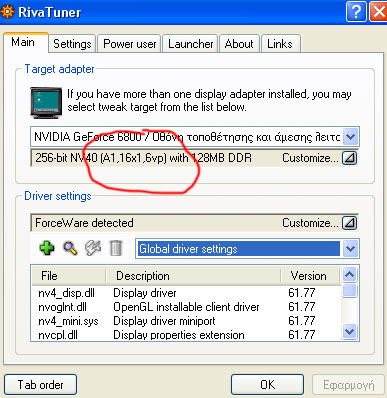The width and height of the screenshot is (387, 398).
Task: Click the monitor icon in Target adapter
Action: tap(46, 103)
